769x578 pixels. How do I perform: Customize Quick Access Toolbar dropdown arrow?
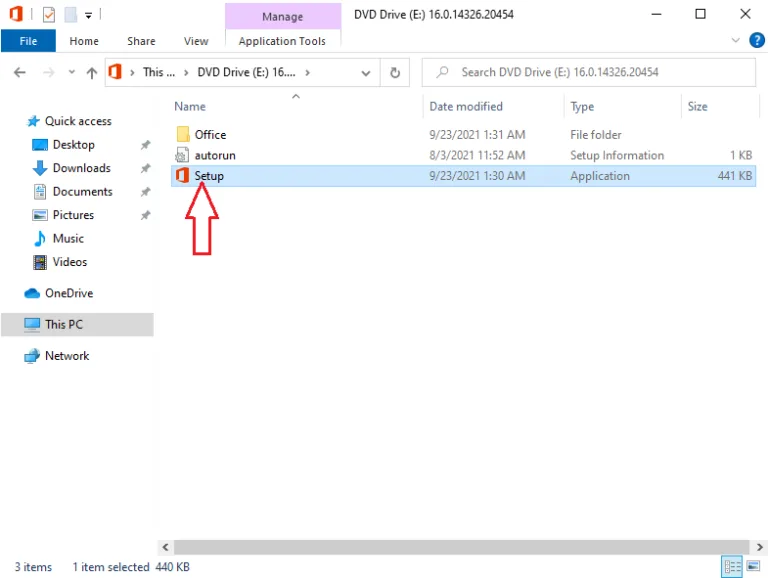click(x=89, y=15)
